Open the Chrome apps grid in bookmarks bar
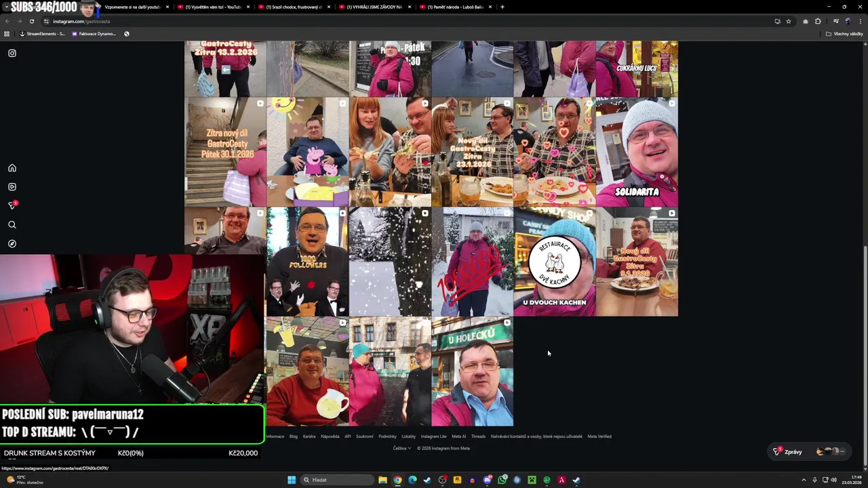 click(7, 34)
